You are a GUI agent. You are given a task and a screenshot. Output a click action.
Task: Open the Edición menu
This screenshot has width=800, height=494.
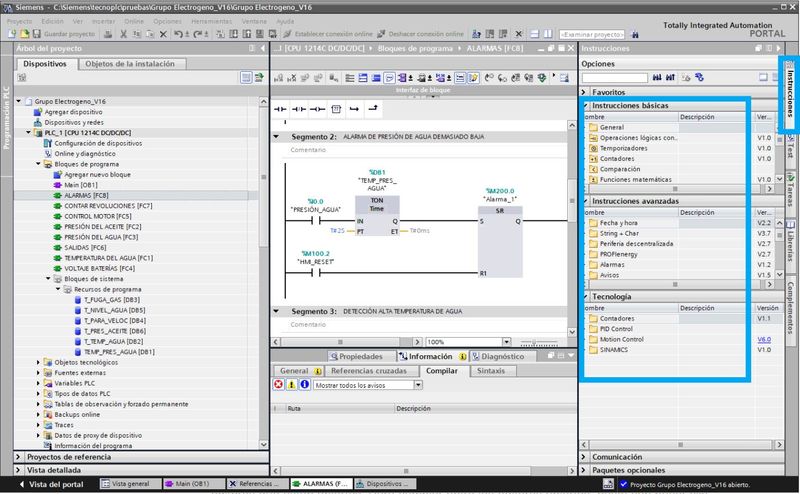[53, 21]
